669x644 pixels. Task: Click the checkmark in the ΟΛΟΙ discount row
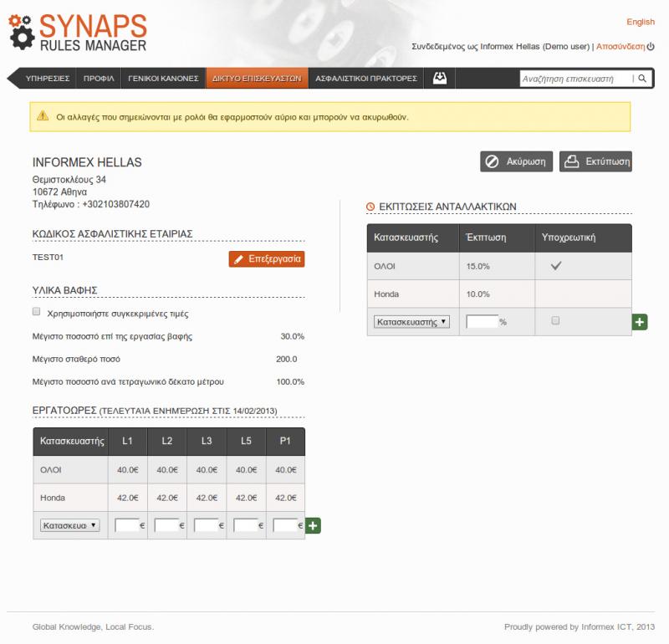(x=555, y=266)
